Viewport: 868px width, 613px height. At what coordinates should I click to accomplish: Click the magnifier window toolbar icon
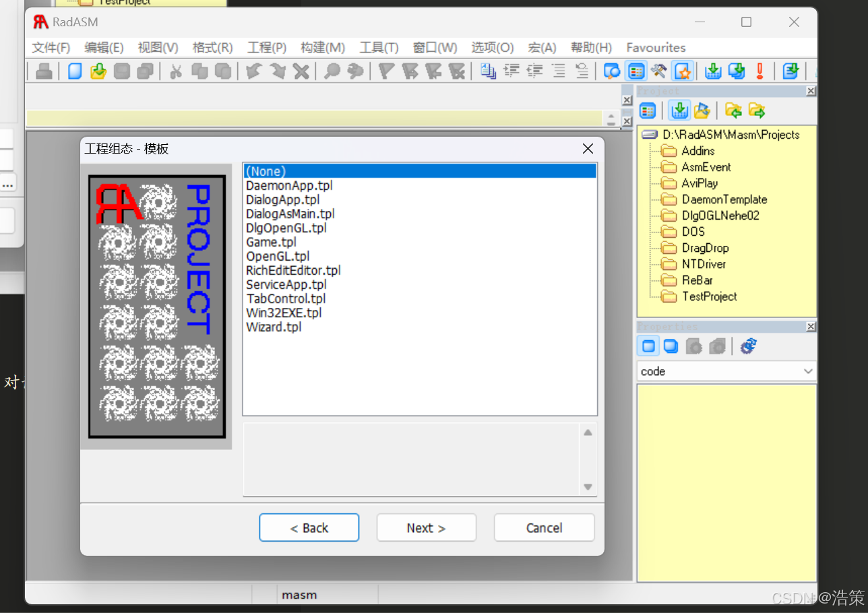click(612, 71)
